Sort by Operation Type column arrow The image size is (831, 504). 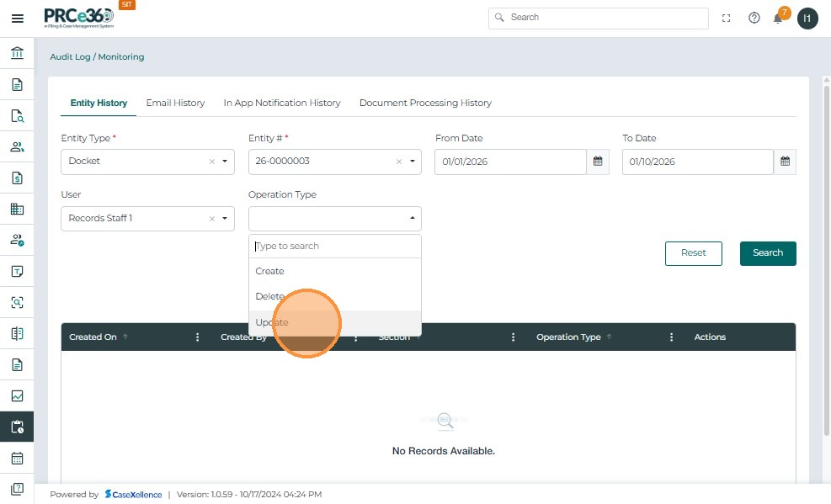pos(609,337)
